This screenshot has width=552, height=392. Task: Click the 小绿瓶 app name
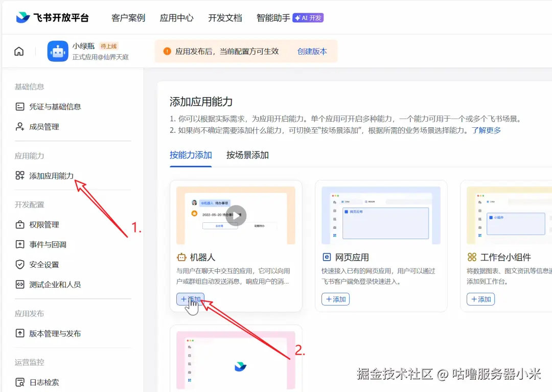click(x=84, y=46)
